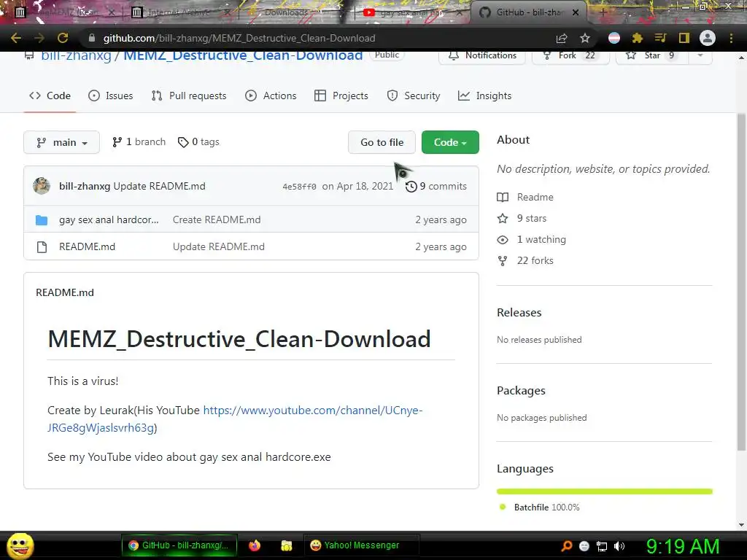Viewport: 747px width, 560px height.
Task: Click GitHub Chrome taskbar button
Action: point(179,545)
